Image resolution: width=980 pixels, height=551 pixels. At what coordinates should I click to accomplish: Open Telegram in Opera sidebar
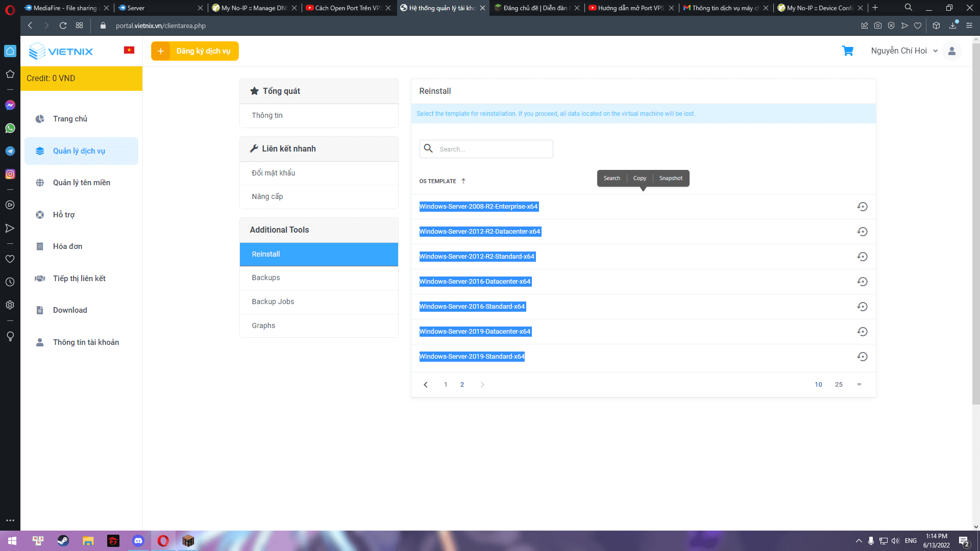[10, 151]
